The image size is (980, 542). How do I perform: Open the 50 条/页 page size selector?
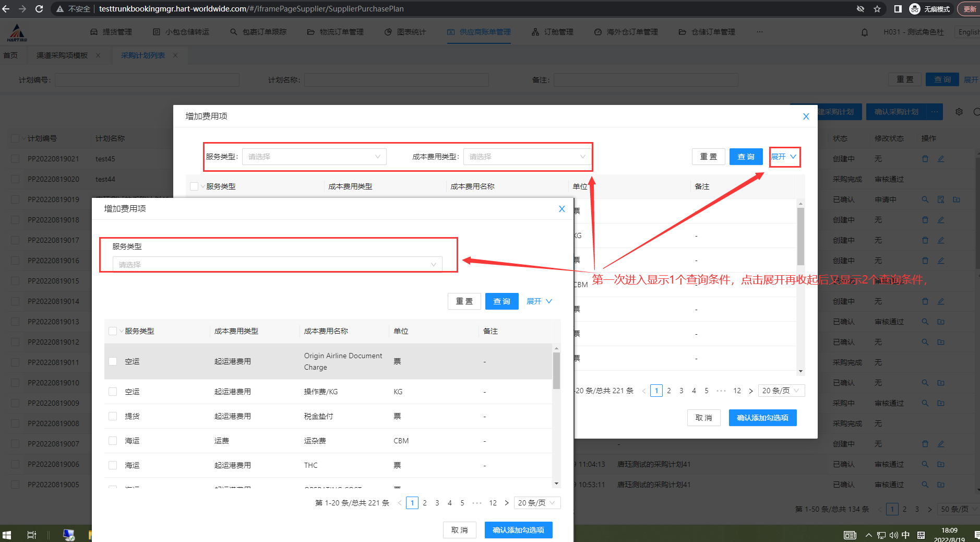[958, 509]
